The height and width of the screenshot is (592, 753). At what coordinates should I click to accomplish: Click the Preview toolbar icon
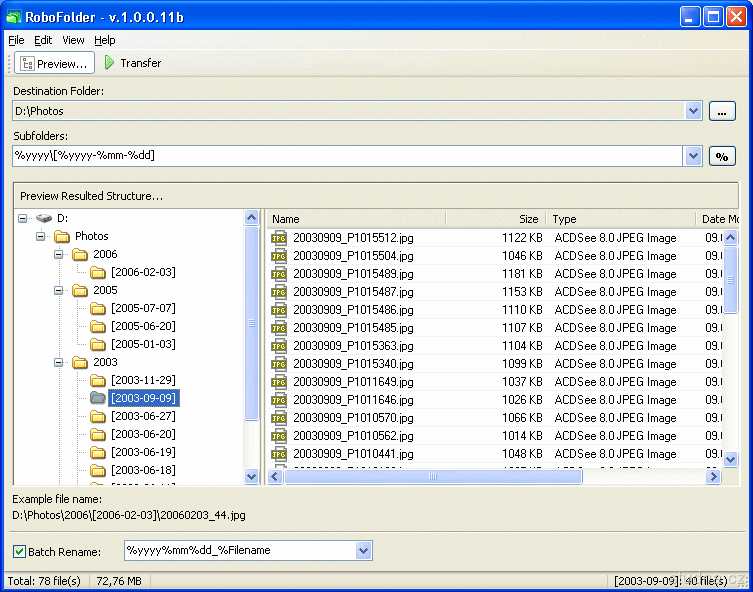27,63
